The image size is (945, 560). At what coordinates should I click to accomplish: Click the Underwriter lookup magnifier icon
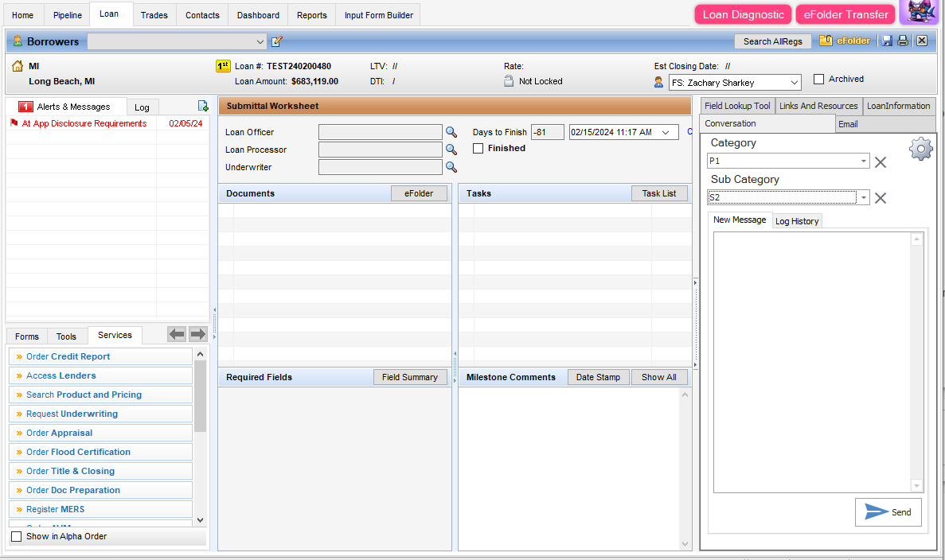(x=451, y=167)
